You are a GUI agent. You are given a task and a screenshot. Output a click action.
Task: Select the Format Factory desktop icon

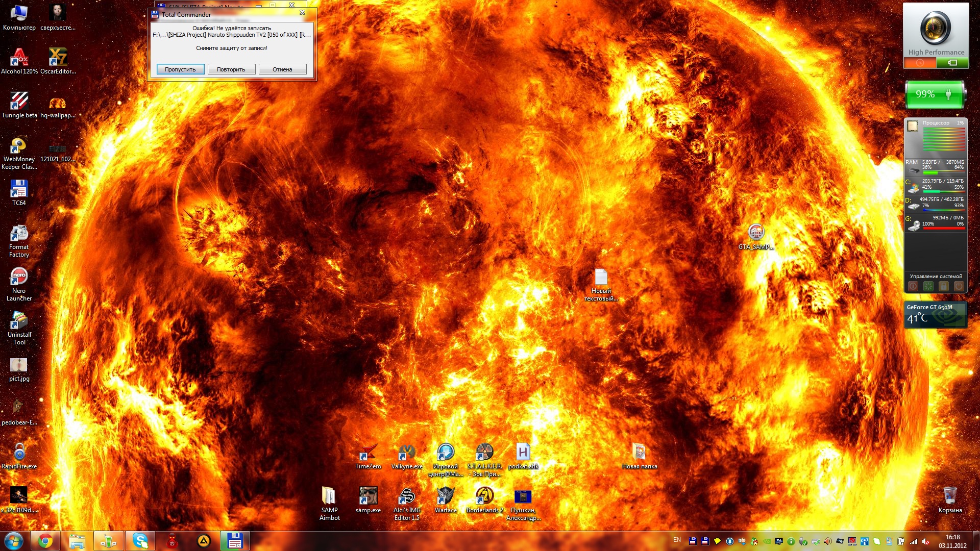(x=19, y=234)
